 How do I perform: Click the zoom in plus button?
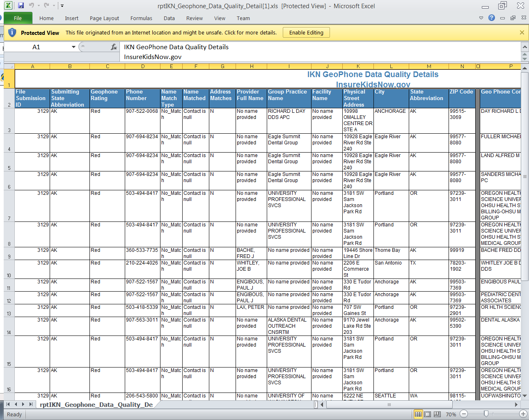coord(523,414)
